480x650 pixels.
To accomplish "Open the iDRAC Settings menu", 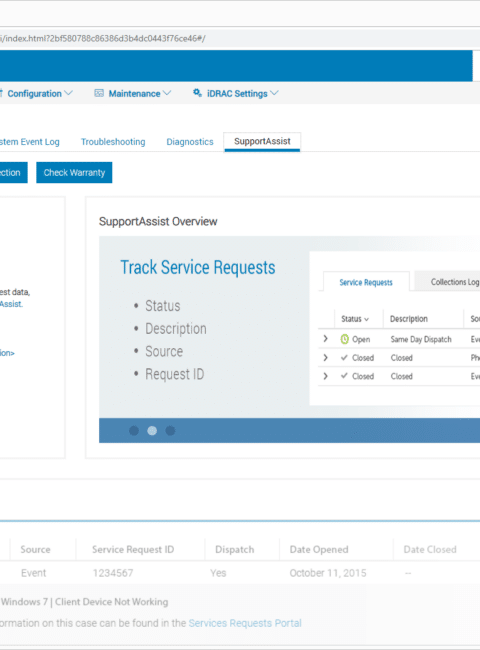I will click(235, 94).
